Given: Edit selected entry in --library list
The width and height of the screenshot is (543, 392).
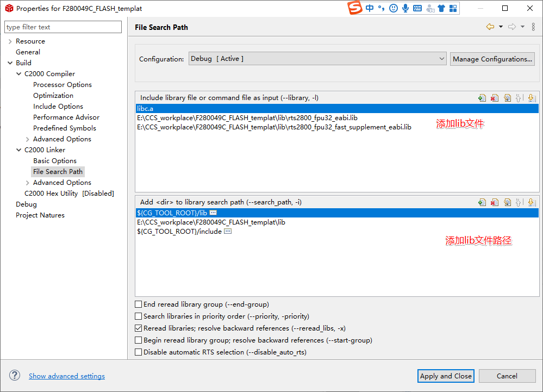Looking at the screenshot, I should (507, 98).
